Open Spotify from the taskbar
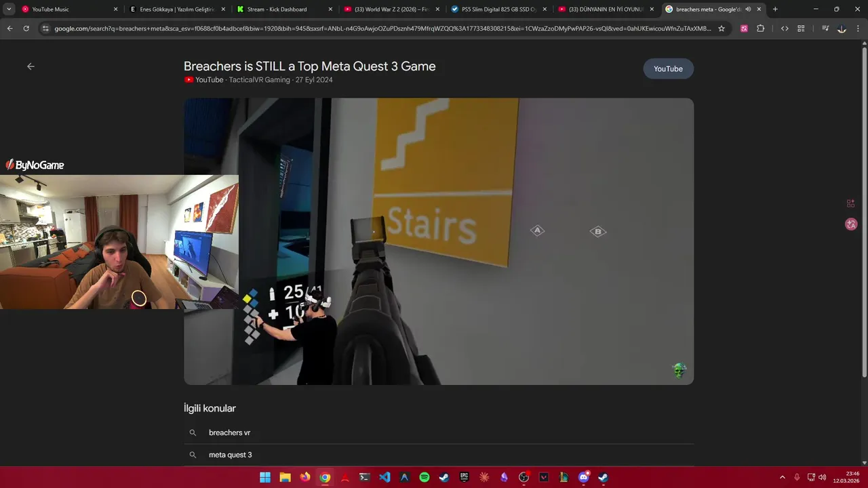This screenshot has height=488, width=868. tap(425, 477)
